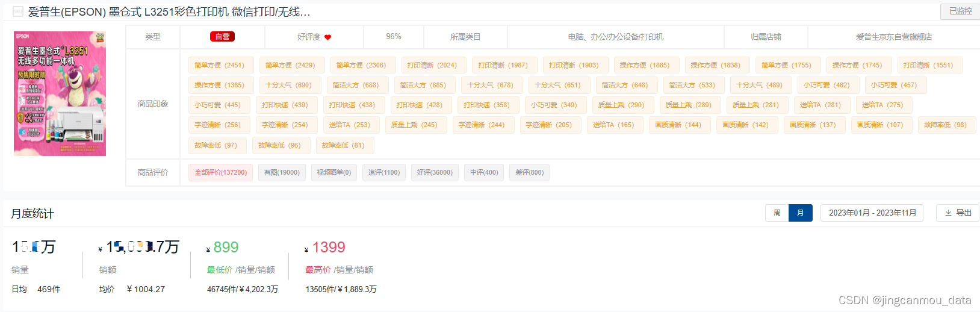Filter reviews by 中评(400)
The image size is (980, 312).
[x=484, y=172]
